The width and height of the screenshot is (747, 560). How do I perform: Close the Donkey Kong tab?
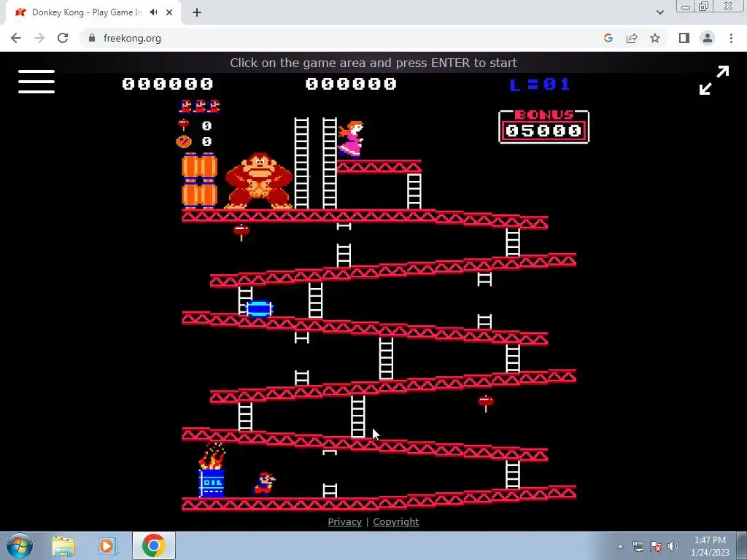click(169, 12)
